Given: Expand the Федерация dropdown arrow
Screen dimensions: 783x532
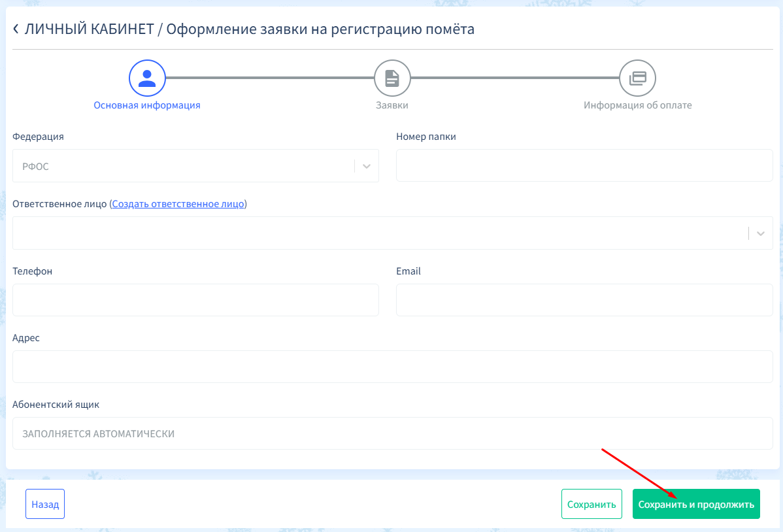Looking at the screenshot, I should (367, 166).
